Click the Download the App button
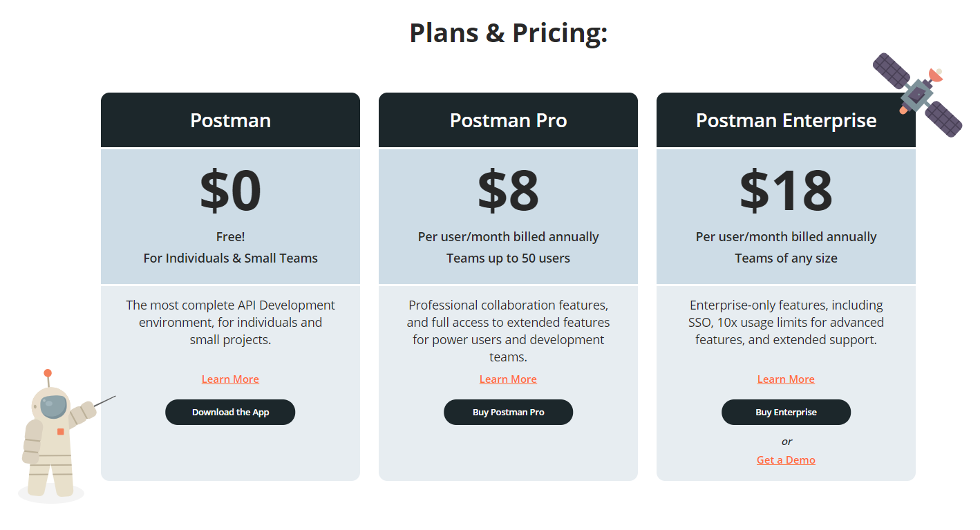 [230, 412]
